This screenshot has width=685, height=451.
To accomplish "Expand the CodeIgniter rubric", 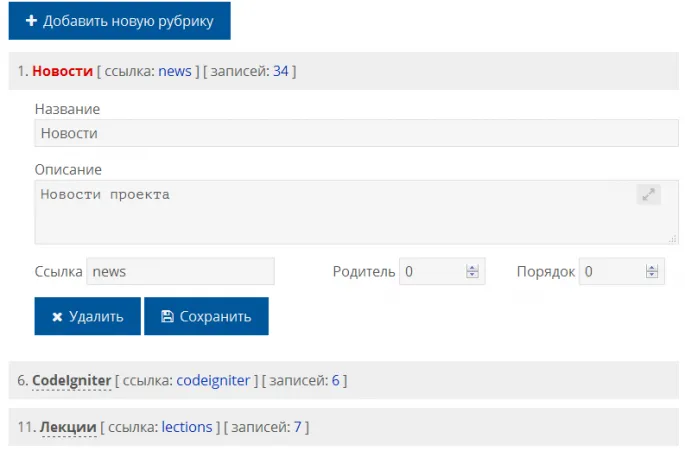I will pos(71,380).
